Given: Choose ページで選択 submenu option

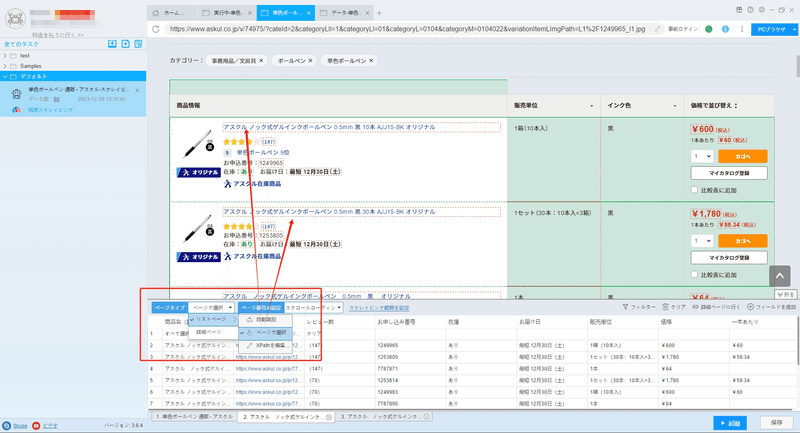Looking at the screenshot, I should click(265, 333).
